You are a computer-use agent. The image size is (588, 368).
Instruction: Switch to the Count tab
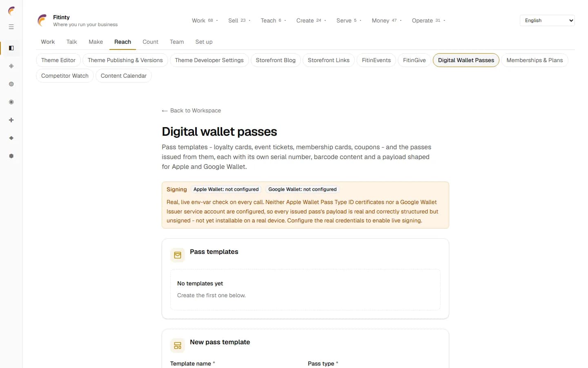pyautogui.click(x=150, y=42)
